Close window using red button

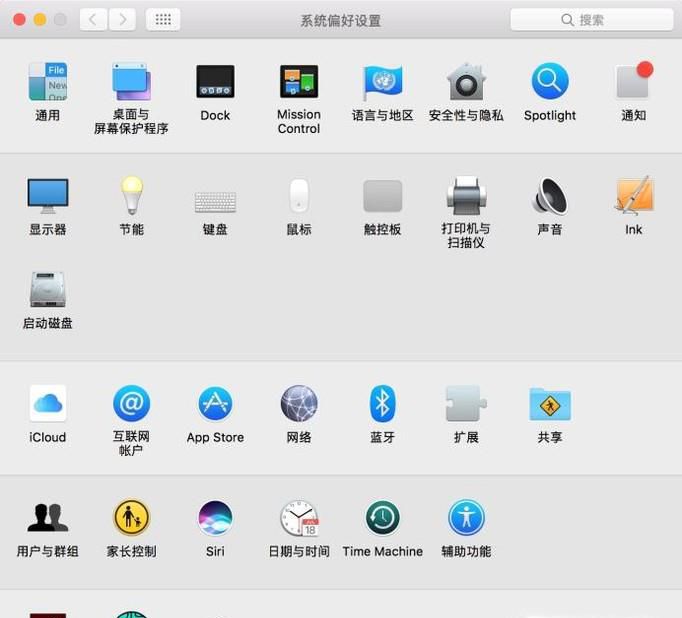20,20
